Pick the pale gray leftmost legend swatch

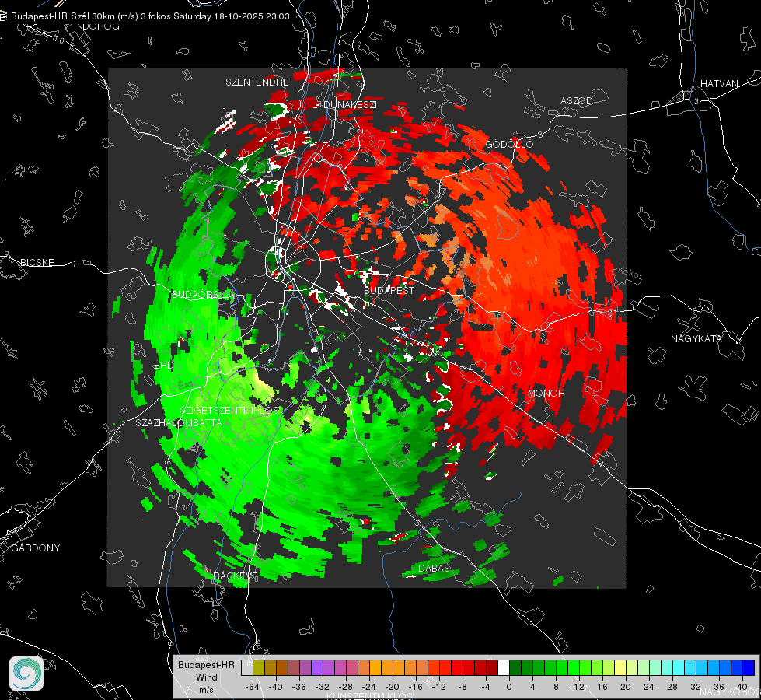tap(247, 668)
